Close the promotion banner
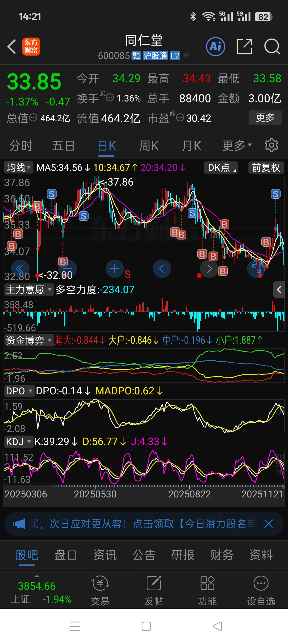 coord(269,524)
